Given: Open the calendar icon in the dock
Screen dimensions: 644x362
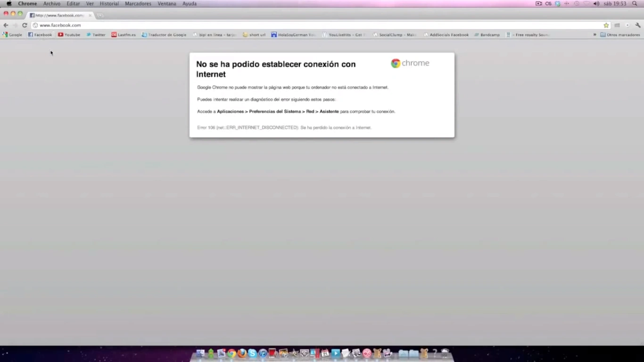Looking at the screenshot, I should [x=325, y=353].
